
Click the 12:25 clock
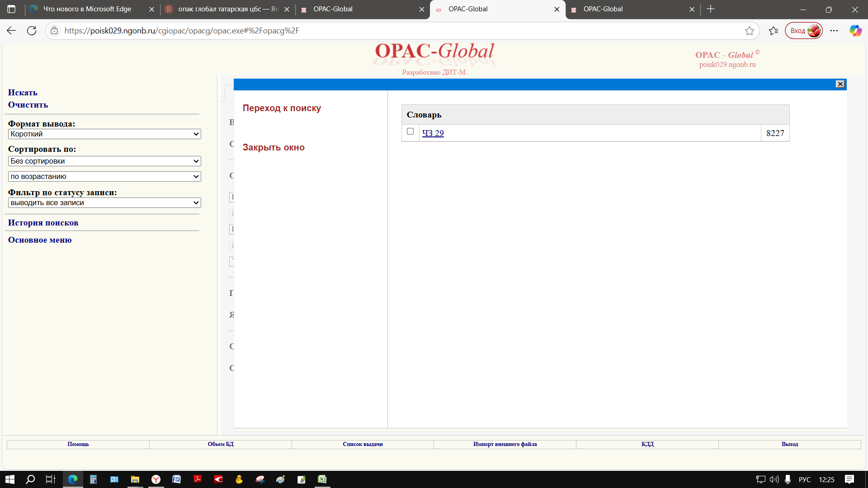826,479
